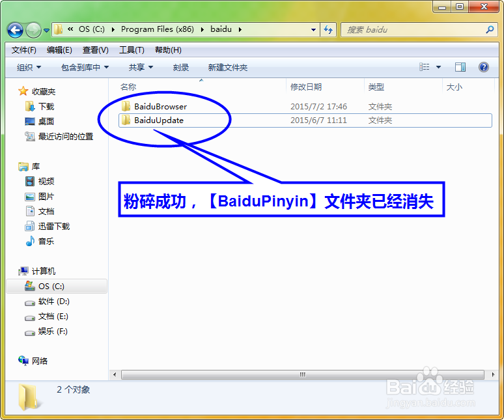Open the 包含到库中 dropdown
Viewport: 504px width, 420px height.
85,68
